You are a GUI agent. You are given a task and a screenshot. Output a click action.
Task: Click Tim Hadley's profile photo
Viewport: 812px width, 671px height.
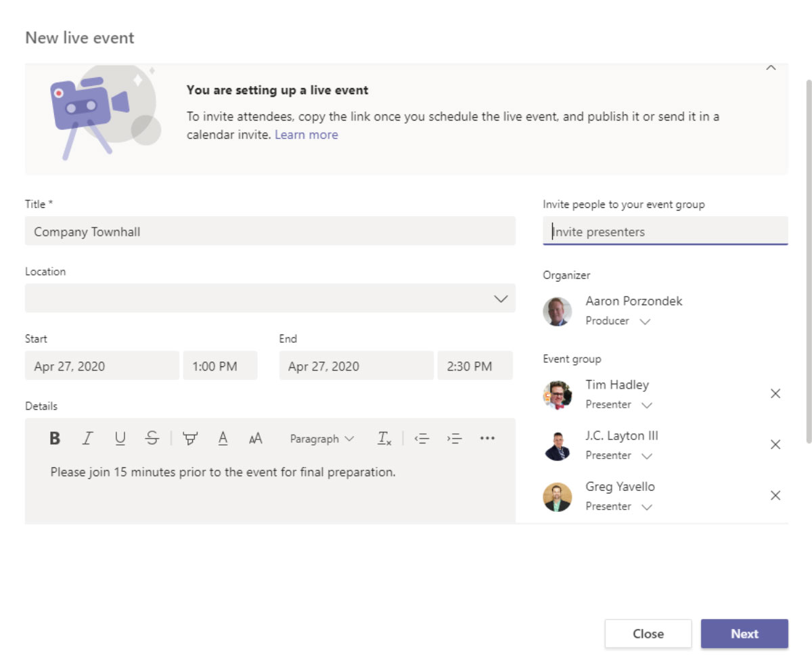(x=558, y=395)
